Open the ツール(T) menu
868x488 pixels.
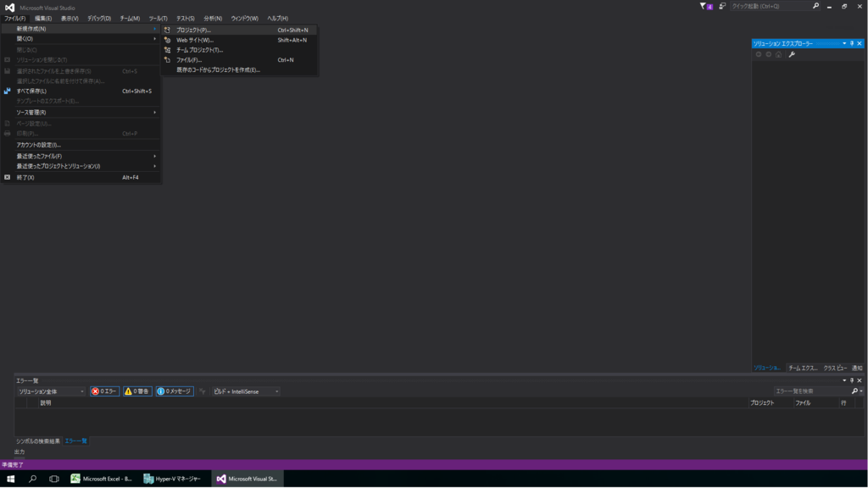point(158,19)
